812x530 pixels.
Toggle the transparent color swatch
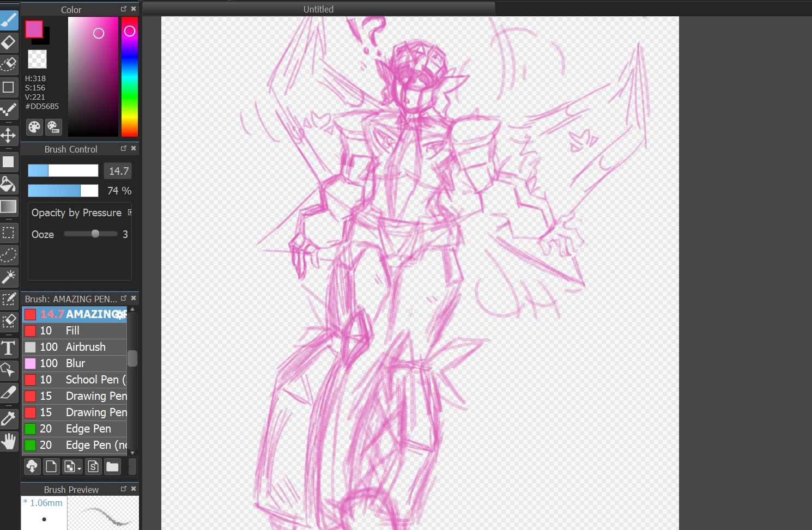coord(37,59)
